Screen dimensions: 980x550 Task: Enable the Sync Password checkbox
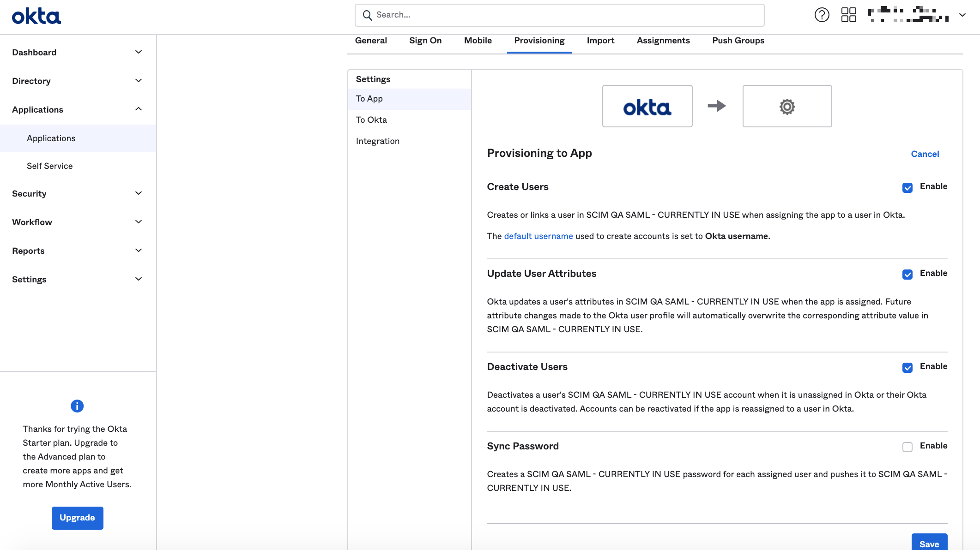pos(907,447)
